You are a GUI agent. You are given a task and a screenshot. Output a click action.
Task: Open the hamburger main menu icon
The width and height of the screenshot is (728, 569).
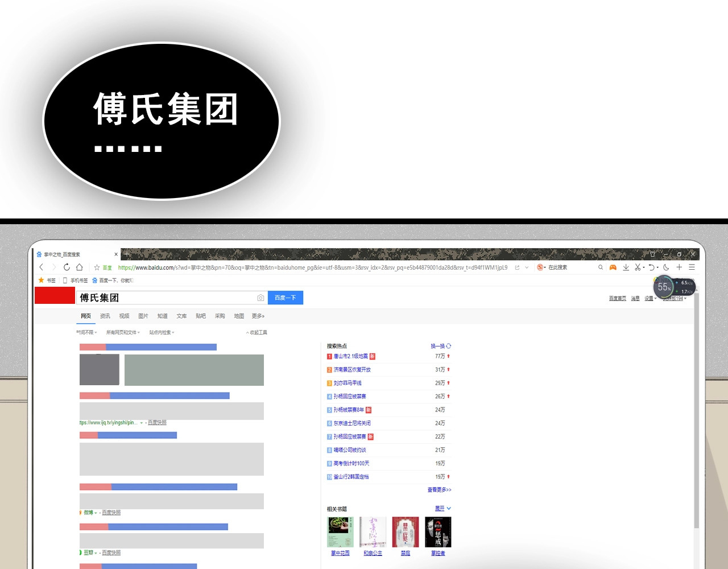(x=692, y=267)
